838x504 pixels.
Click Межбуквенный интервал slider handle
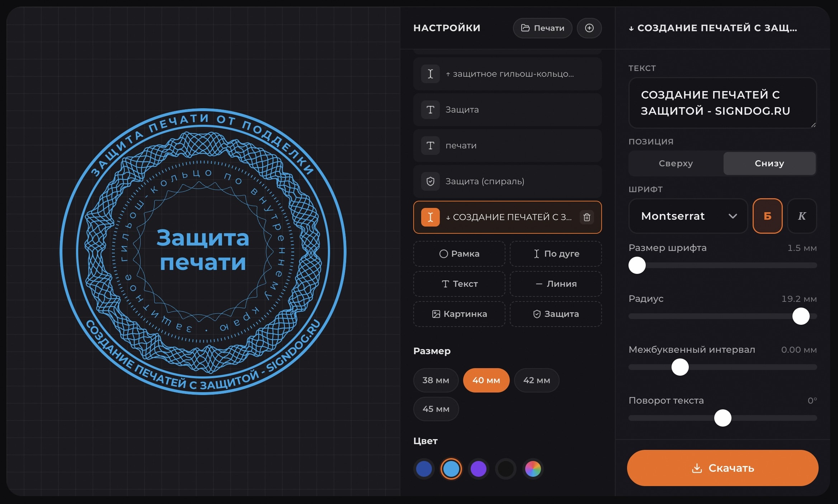coord(680,367)
